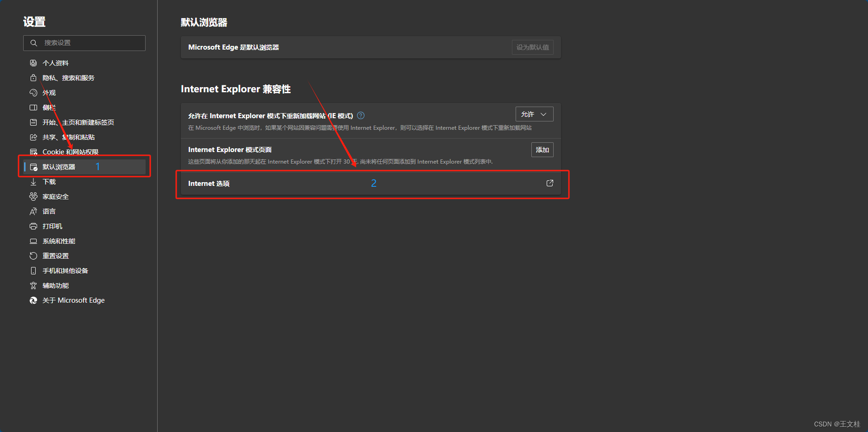Open 系统和性能 settings

pyautogui.click(x=84, y=241)
